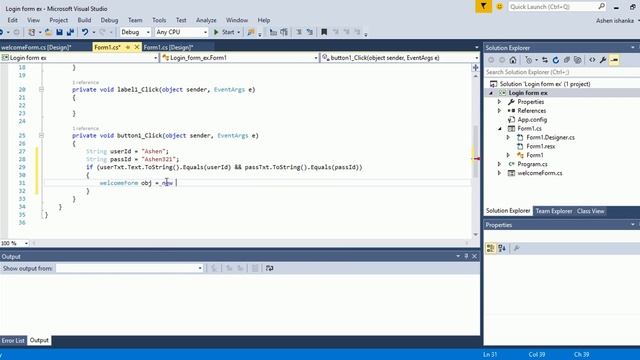Expand the welcomeForm.cs node
The width and height of the screenshot is (640, 360).
[499, 173]
